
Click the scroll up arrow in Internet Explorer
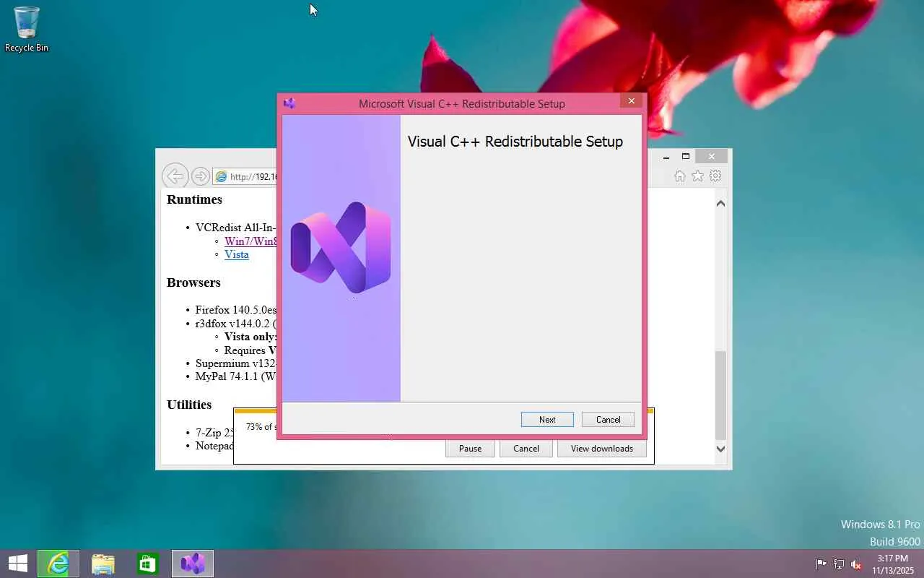click(720, 204)
